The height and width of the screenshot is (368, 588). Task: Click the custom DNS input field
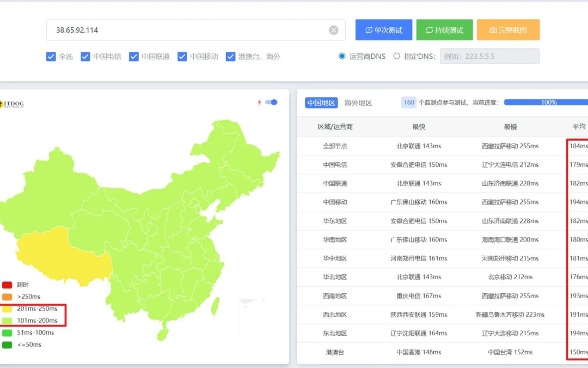coord(490,56)
